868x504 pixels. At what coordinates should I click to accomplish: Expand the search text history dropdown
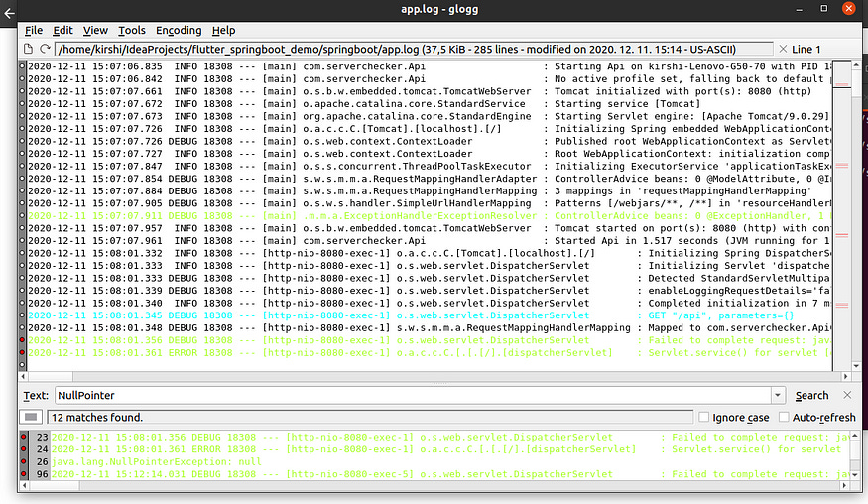(777, 395)
